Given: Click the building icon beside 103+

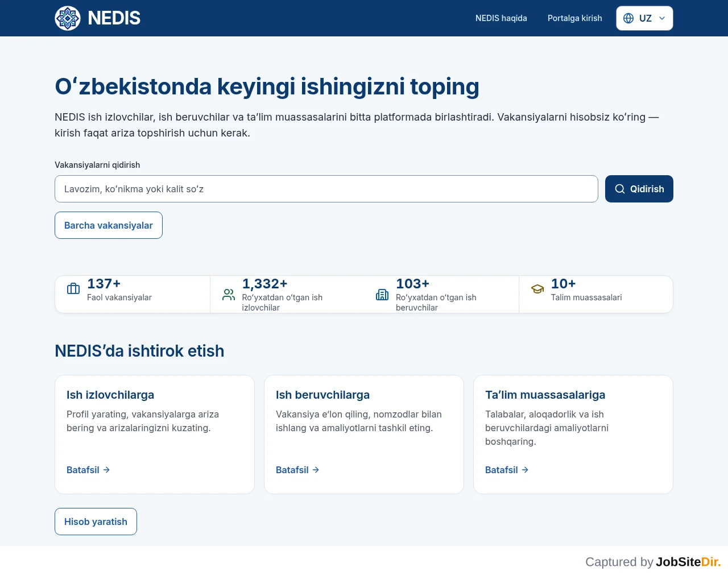Looking at the screenshot, I should [382, 295].
